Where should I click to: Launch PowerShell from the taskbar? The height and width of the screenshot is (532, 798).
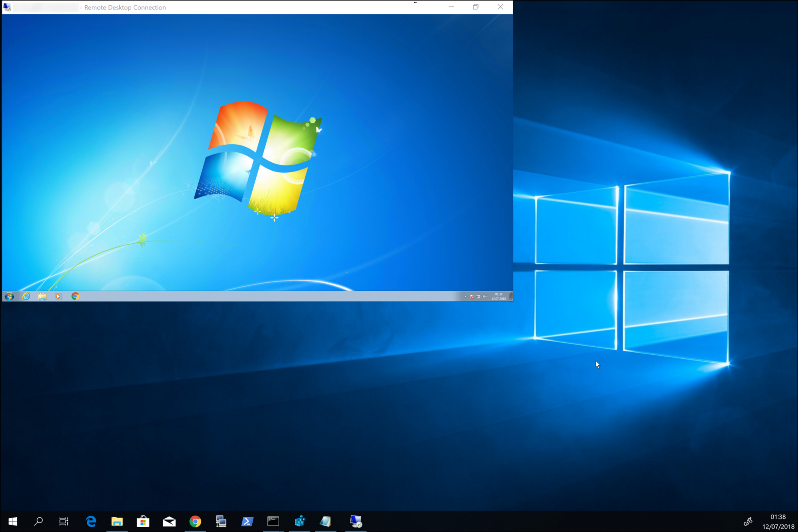(247, 521)
